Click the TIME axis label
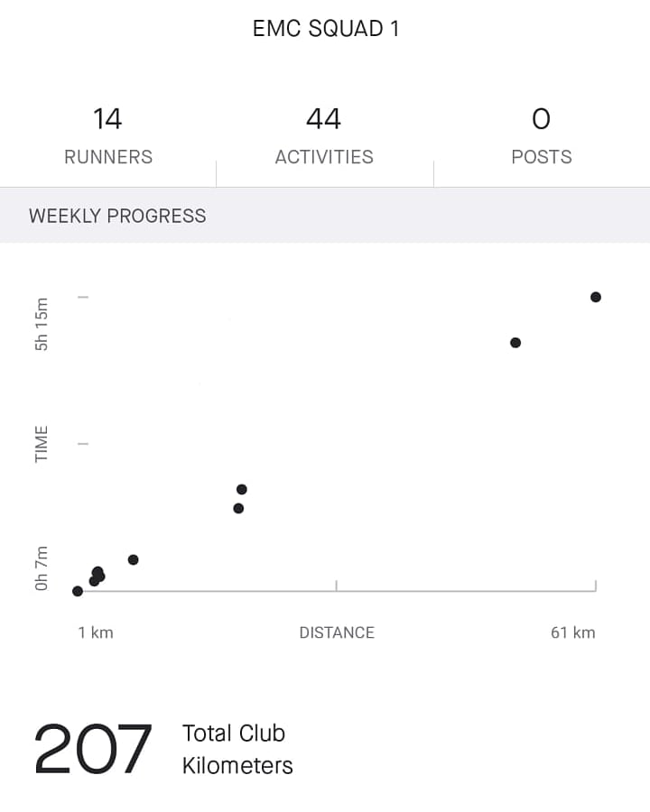 tap(42, 444)
